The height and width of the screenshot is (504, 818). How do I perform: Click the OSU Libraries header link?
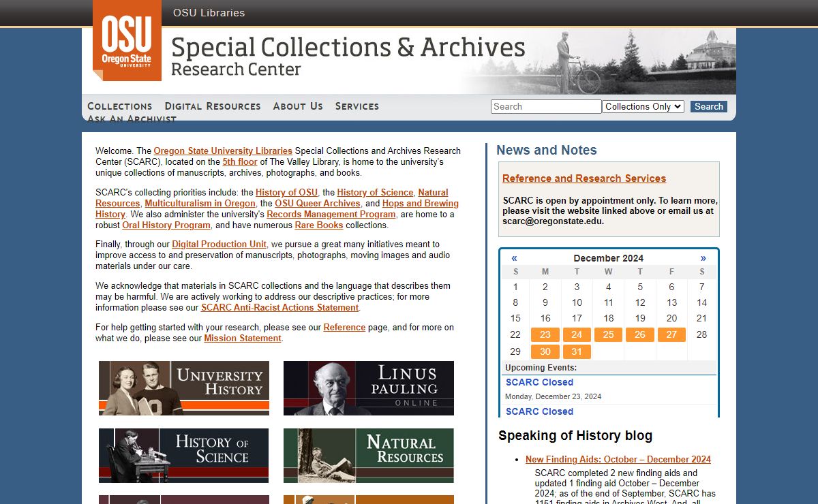(209, 13)
